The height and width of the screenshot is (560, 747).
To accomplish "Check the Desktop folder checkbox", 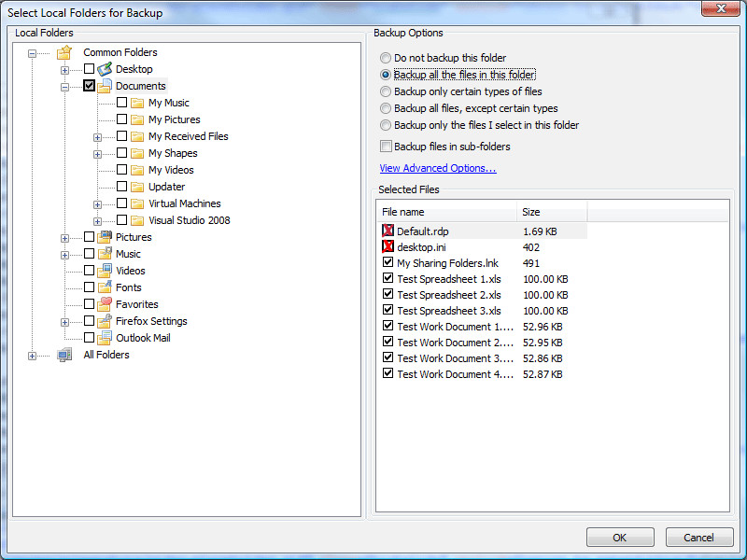I will click(89, 68).
